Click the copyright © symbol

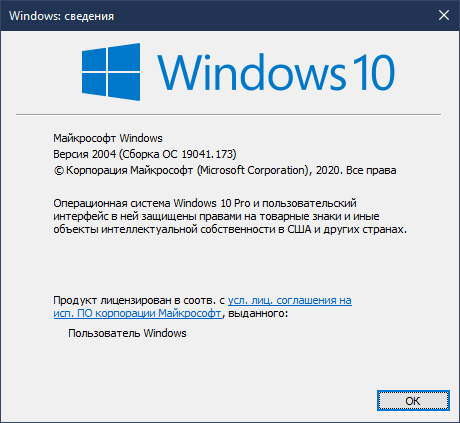coord(58,171)
